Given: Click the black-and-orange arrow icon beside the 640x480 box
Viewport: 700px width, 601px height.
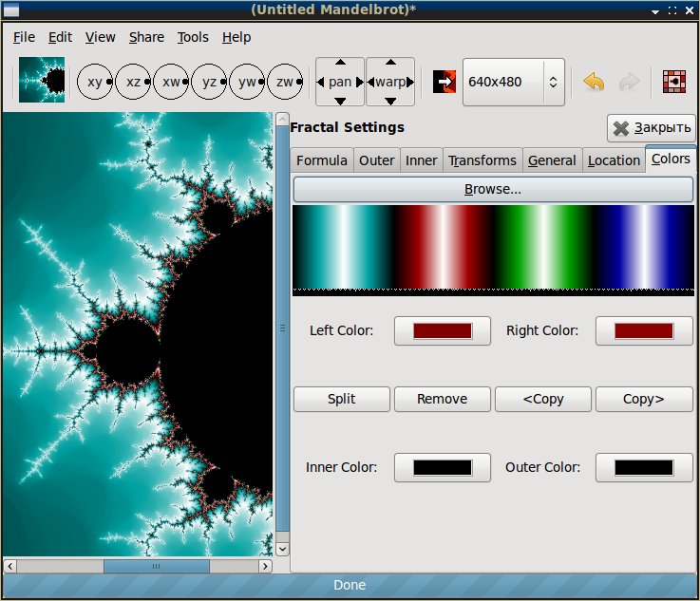Looking at the screenshot, I should point(445,82).
